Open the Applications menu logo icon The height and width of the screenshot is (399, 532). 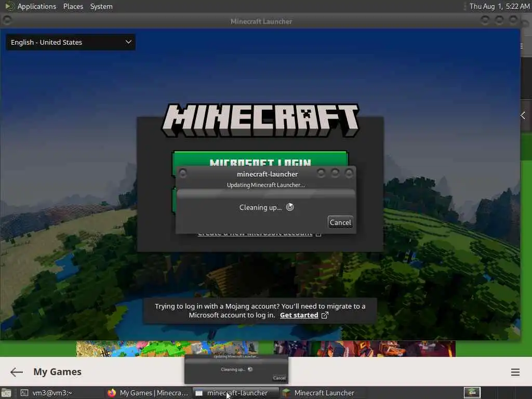pos(9,6)
